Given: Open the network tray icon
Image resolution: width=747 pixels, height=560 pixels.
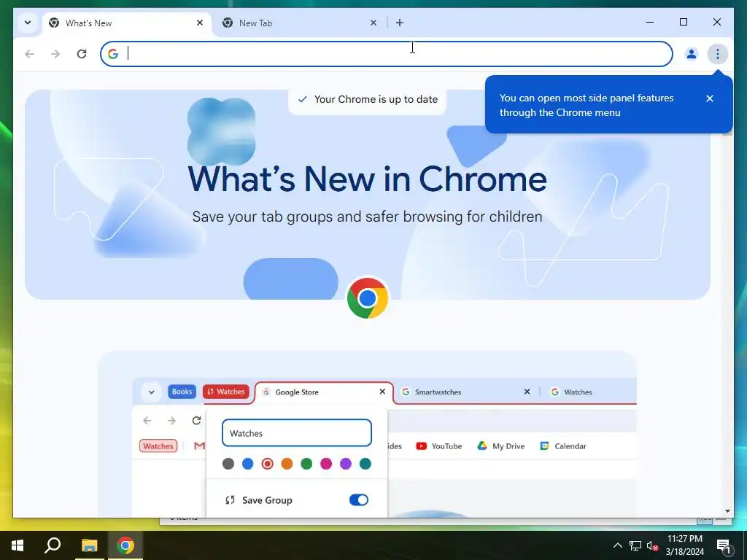Looking at the screenshot, I should point(635,545).
